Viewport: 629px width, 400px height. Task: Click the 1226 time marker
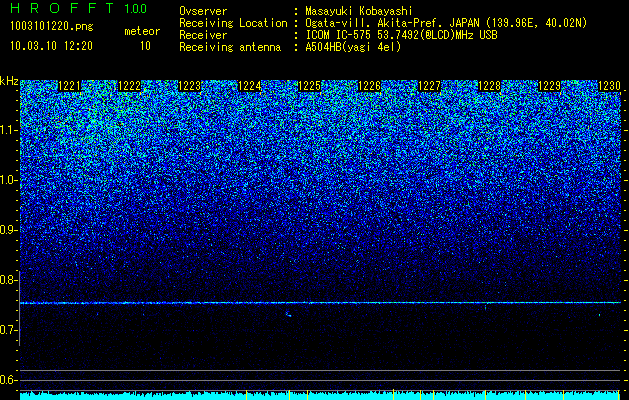[x=369, y=86]
